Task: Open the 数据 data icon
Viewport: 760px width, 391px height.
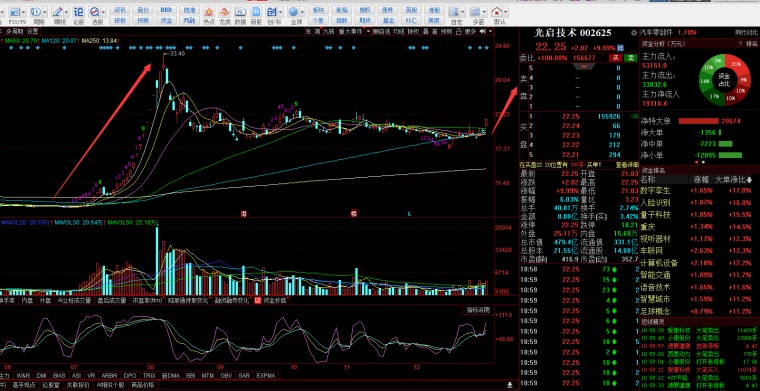Action: tap(240, 12)
